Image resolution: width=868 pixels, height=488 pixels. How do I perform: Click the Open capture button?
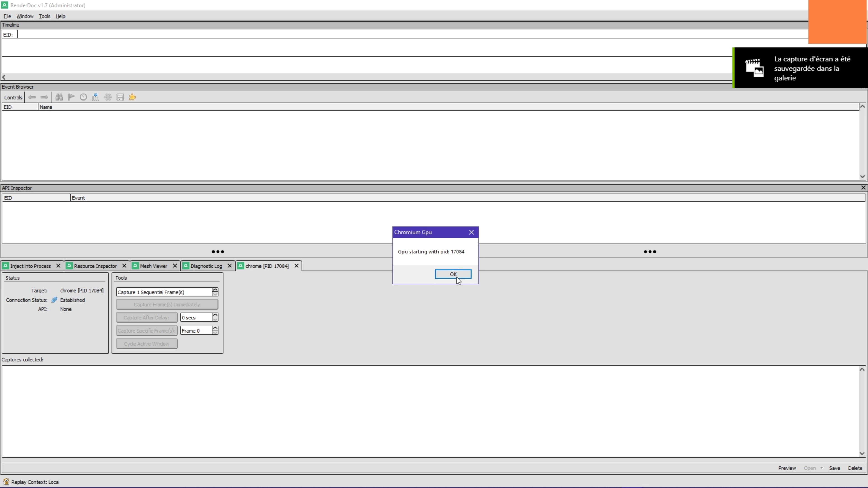click(809, 468)
